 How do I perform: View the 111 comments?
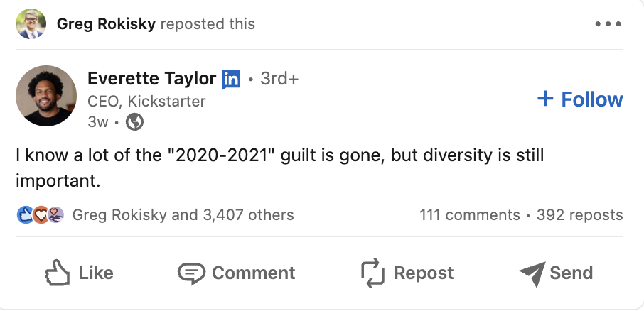(469, 214)
